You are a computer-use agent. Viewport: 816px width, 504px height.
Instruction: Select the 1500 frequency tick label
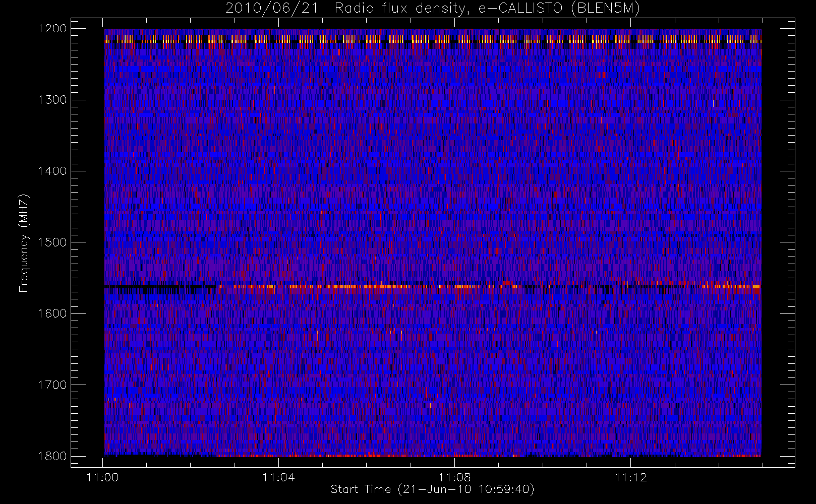click(52, 242)
